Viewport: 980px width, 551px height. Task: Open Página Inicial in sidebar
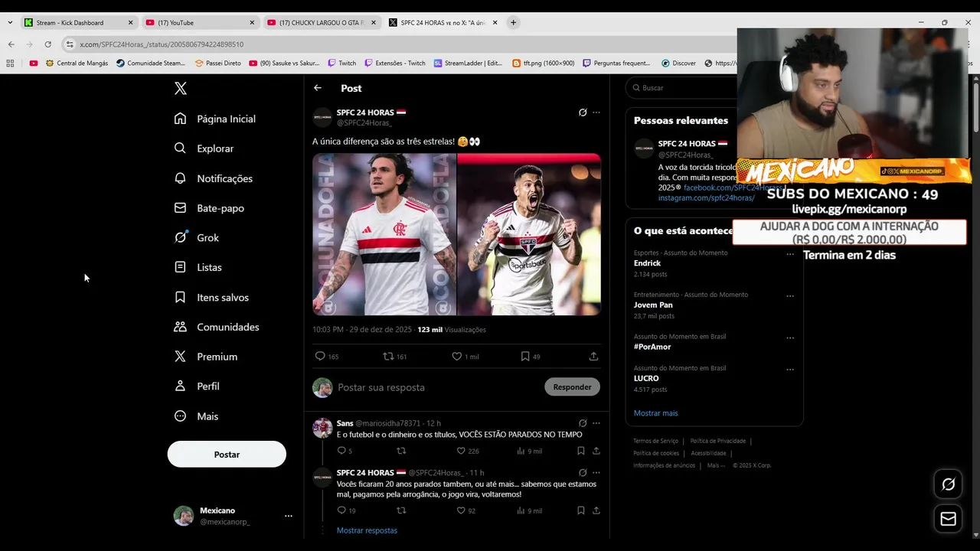(215, 119)
